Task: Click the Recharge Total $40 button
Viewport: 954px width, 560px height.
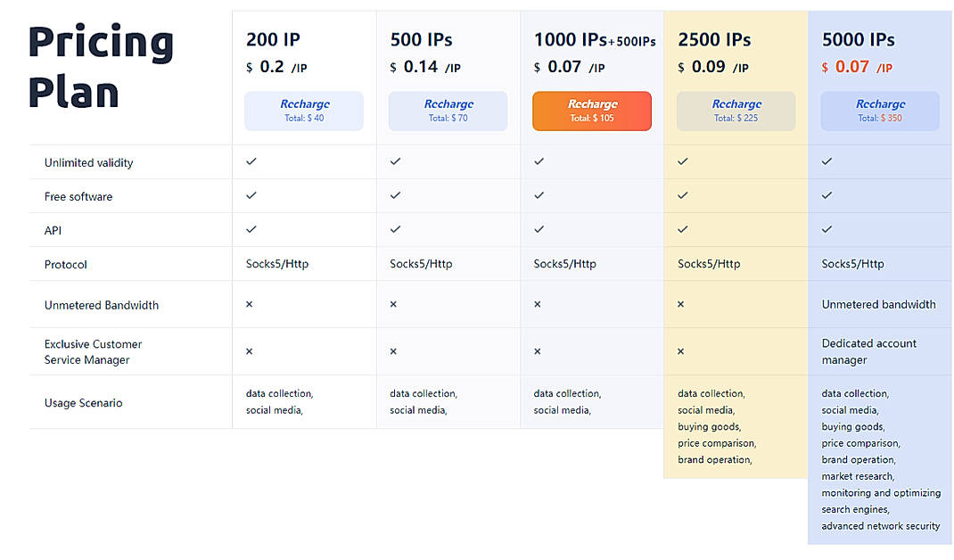Action: [x=304, y=110]
